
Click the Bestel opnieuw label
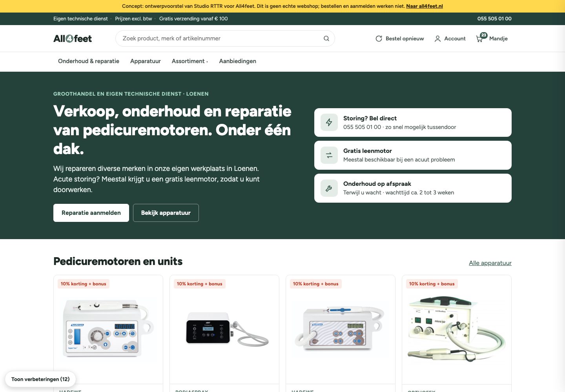point(405,38)
